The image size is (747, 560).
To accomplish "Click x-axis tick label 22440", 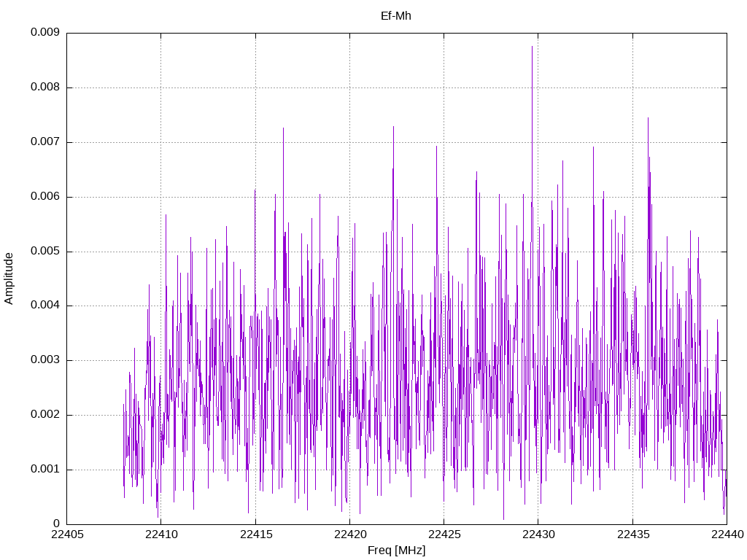I will pyautogui.click(x=727, y=534).
